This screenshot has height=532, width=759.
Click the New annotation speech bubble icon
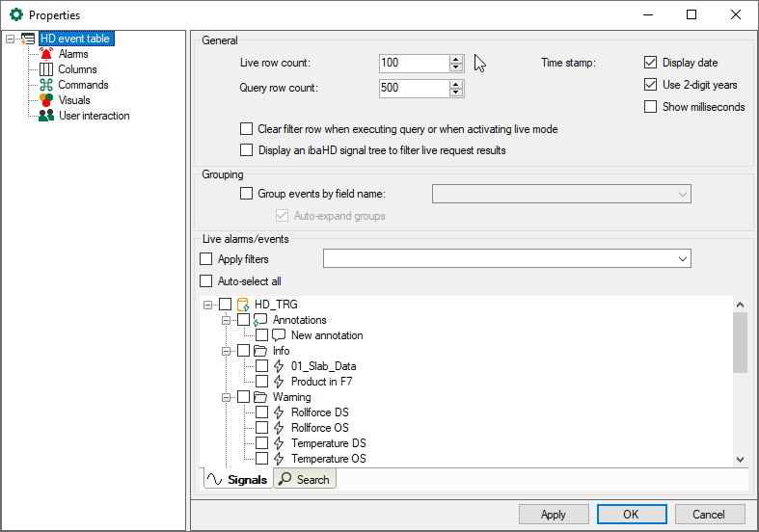tap(280, 335)
